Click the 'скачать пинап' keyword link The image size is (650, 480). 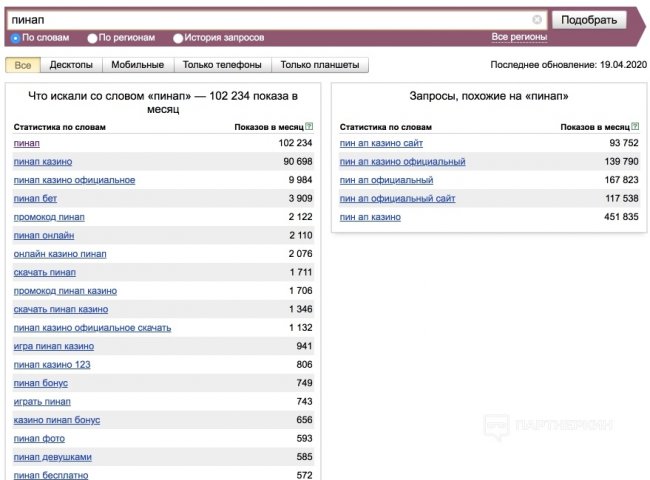click(45, 273)
